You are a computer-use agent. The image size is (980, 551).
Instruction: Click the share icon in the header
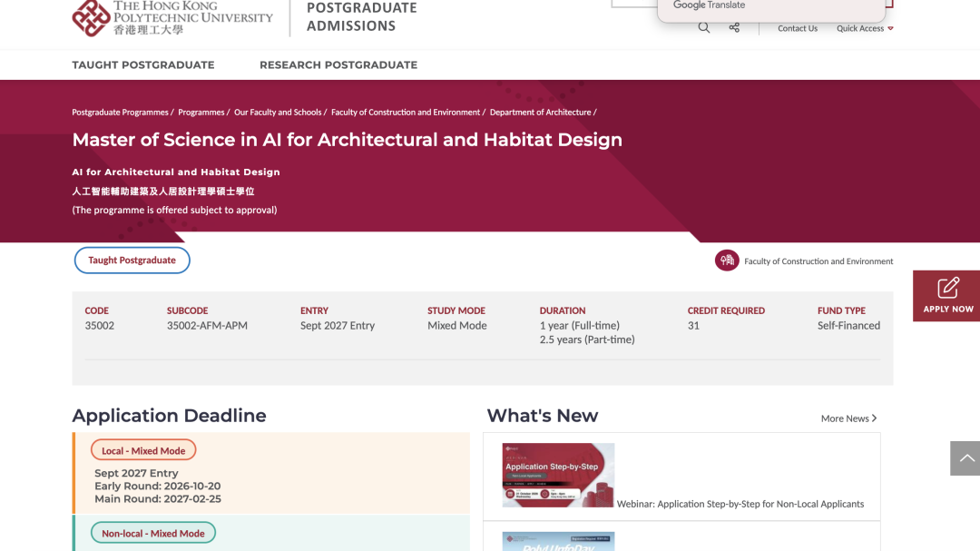pyautogui.click(x=734, y=27)
